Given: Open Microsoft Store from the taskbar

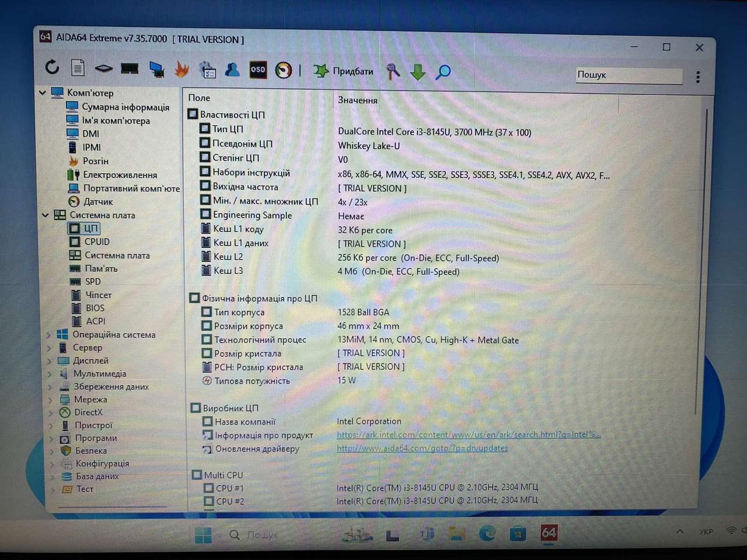Looking at the screenshot, I should click(518, 533).
